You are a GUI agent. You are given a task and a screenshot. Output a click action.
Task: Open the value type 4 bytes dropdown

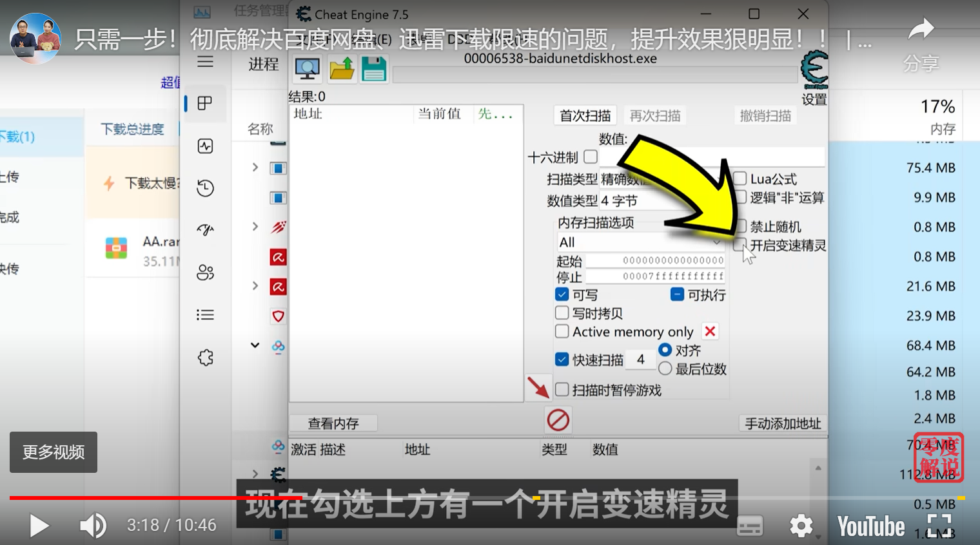(x=664, y=200)
